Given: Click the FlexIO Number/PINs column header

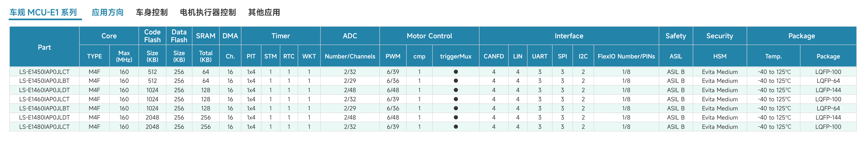Looking at the screenshot, I should point(626,56).
